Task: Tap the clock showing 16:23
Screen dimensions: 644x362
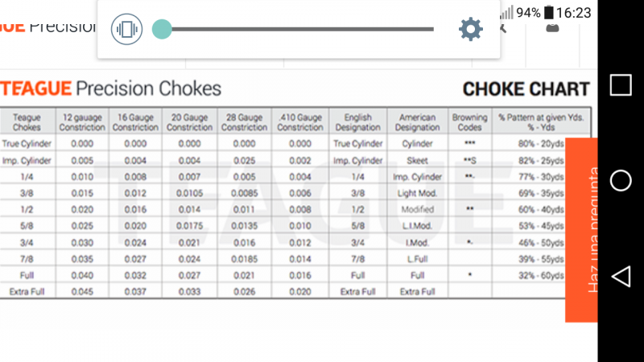Action: coord(573,12)
